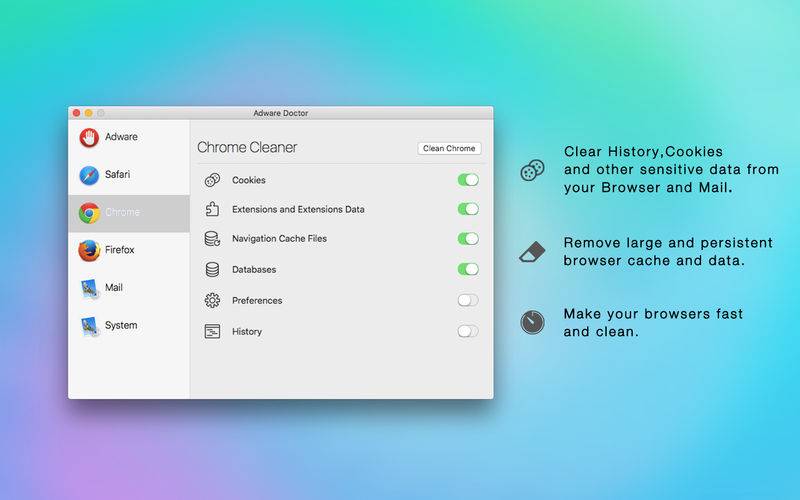Click the Preferences gear icon

coord(212,301)
